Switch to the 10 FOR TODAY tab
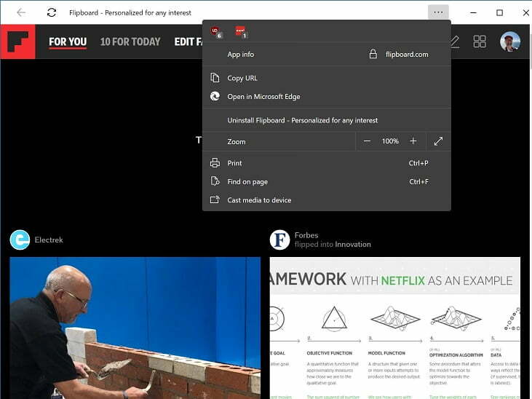 [x=130, y=42]
